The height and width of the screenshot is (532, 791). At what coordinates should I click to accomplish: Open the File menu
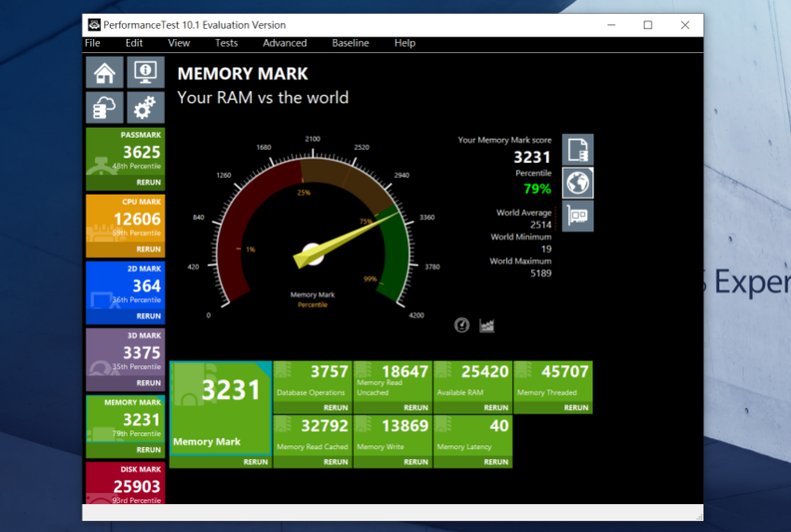[92, 43]
